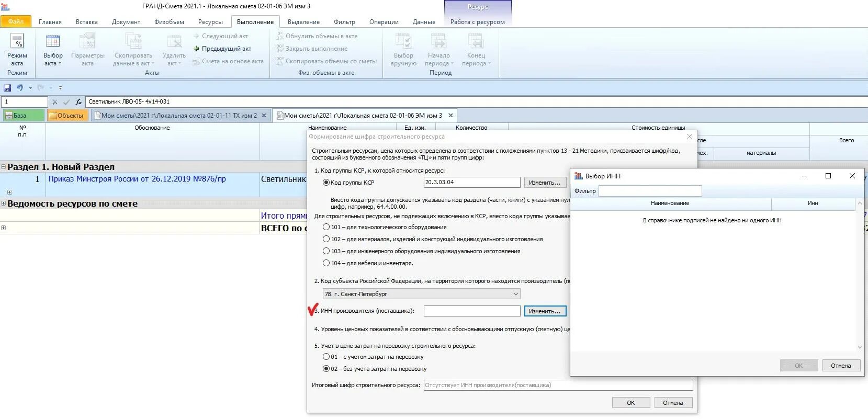Image resolution: width=868 pixels, height=419 pixels.
Task: Open the Работа с ресурсом tab
Action: (x=478, y=22)
